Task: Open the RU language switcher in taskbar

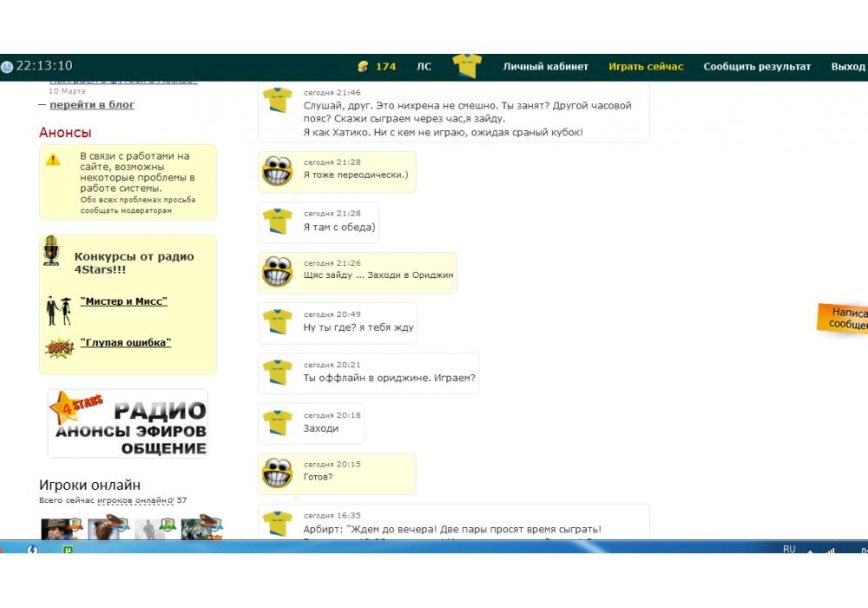Action: point(789,549)
